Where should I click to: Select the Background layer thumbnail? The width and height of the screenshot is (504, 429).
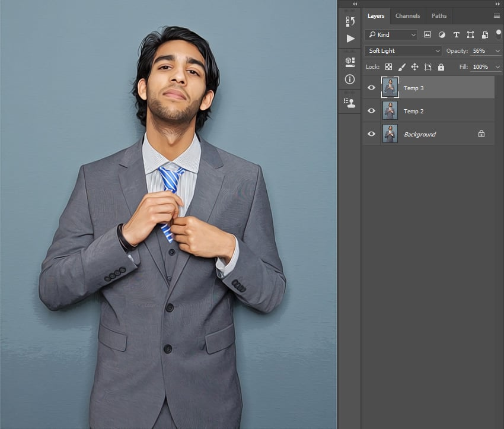tap(390, 134)
